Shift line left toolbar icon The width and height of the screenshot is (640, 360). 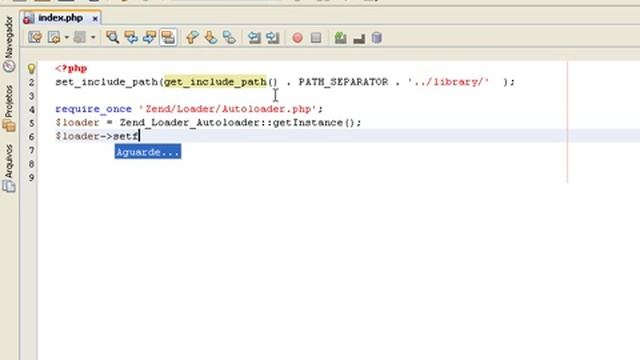click(x=254, y=38)
